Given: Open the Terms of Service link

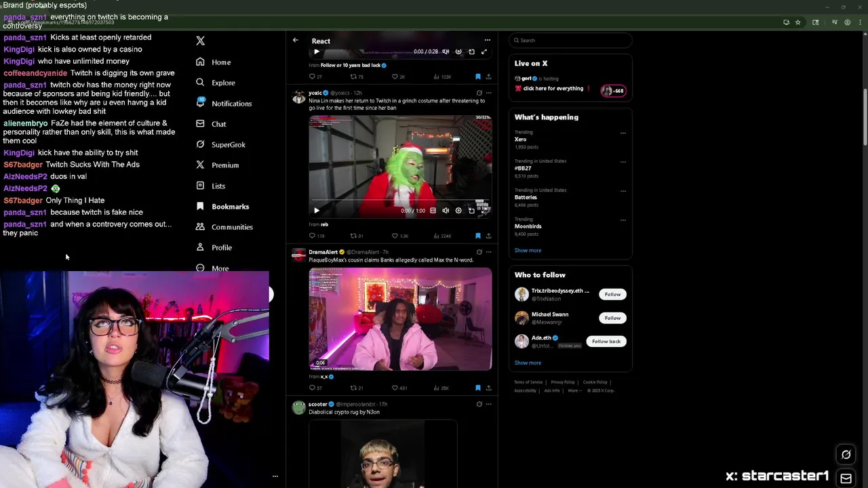Looking at the screenshot, I should click(x=528, y=382).
